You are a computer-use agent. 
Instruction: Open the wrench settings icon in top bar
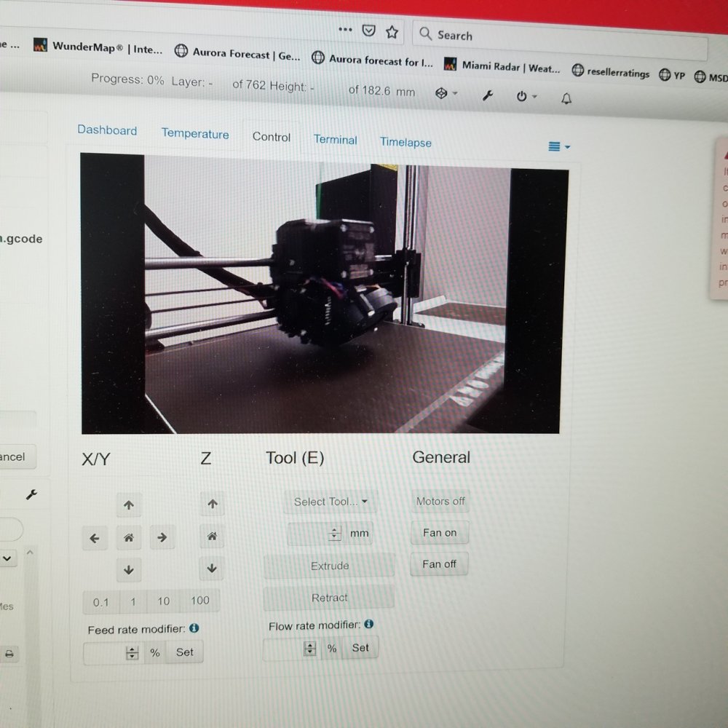pyautogui.click(x=488, y=95)
